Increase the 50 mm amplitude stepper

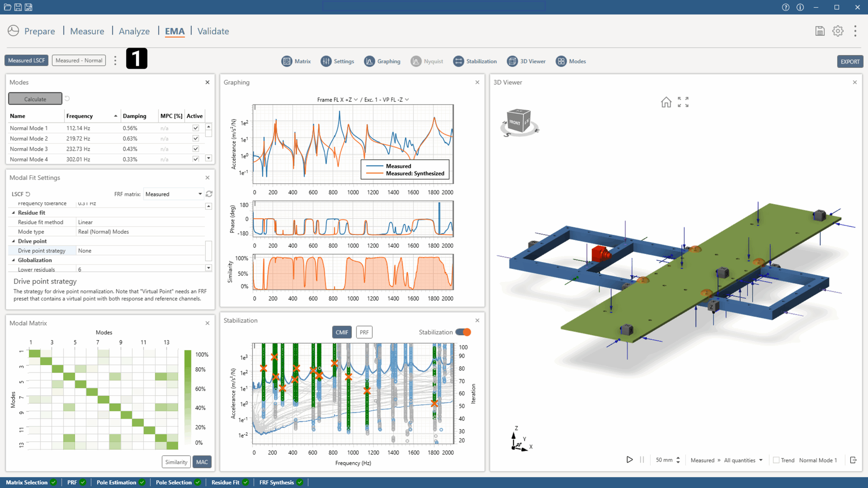[678, 458]
